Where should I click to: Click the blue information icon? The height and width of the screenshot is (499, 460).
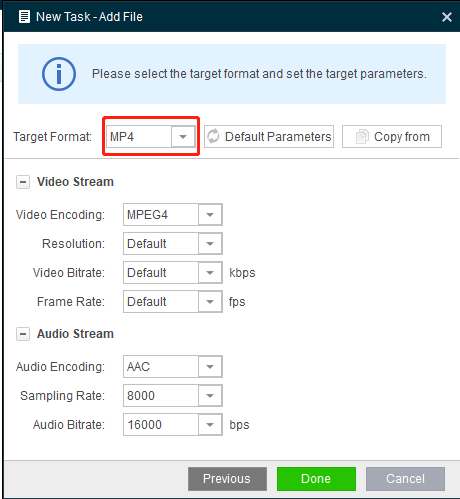[x=59, y=74]
